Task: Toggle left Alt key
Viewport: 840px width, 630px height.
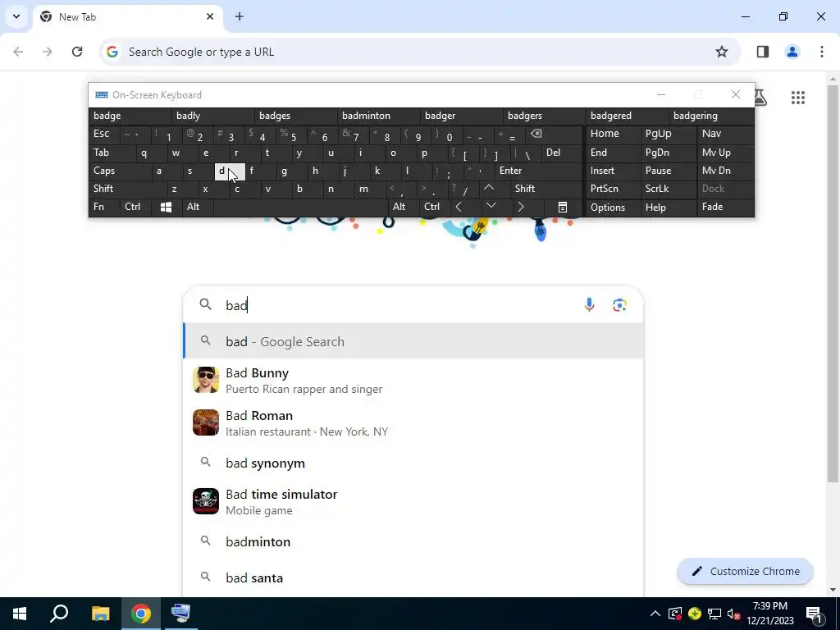Action: click(x=197, y=207)
